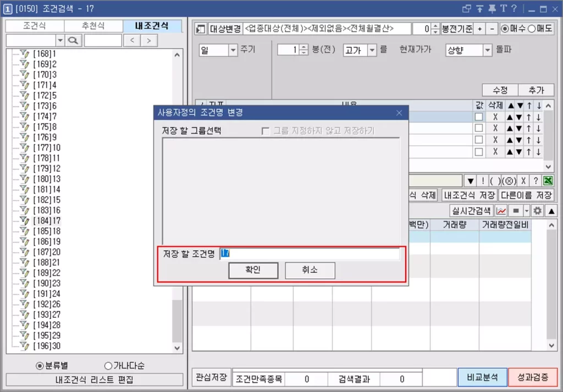
Task: Open the 상향 direction dropdown
Action: pyautogui.click(x=487, y=50)
